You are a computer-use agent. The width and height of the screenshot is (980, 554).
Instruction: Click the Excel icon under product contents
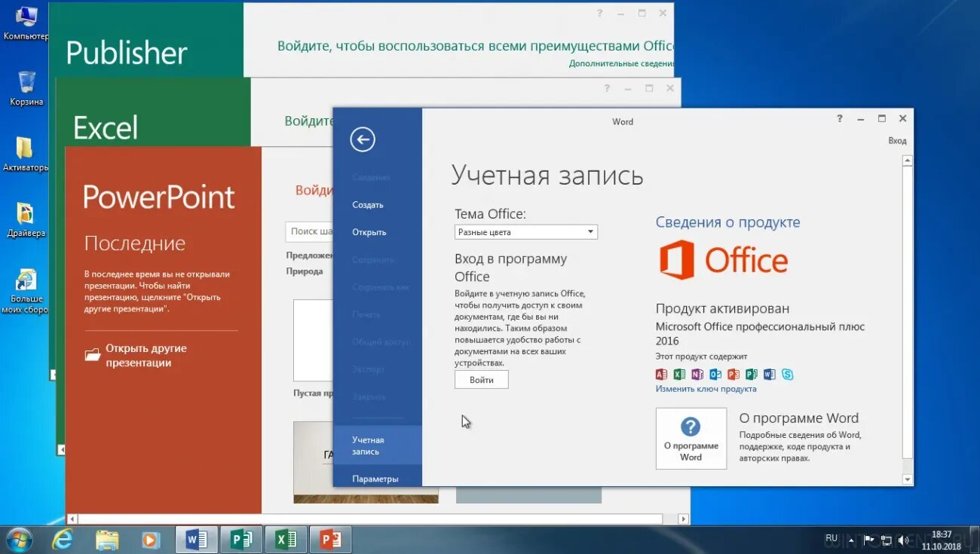pyautogui.click(x=680, y=374)
